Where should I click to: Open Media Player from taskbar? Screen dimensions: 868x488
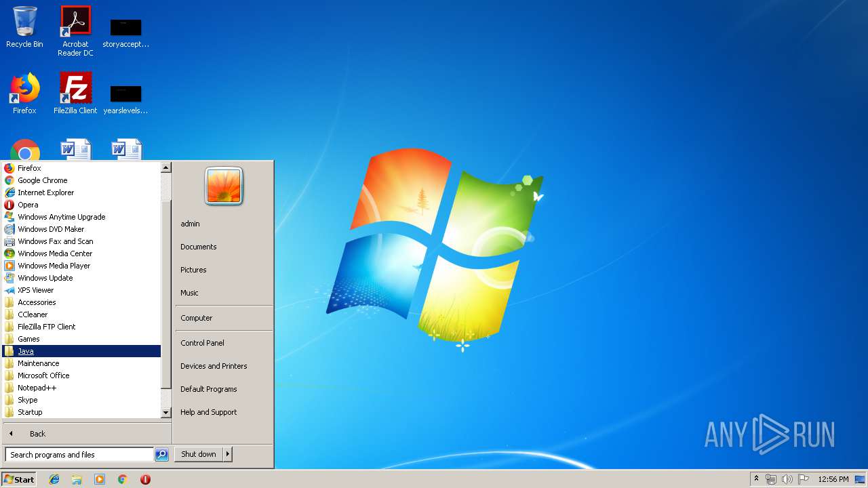coord(100,479)
